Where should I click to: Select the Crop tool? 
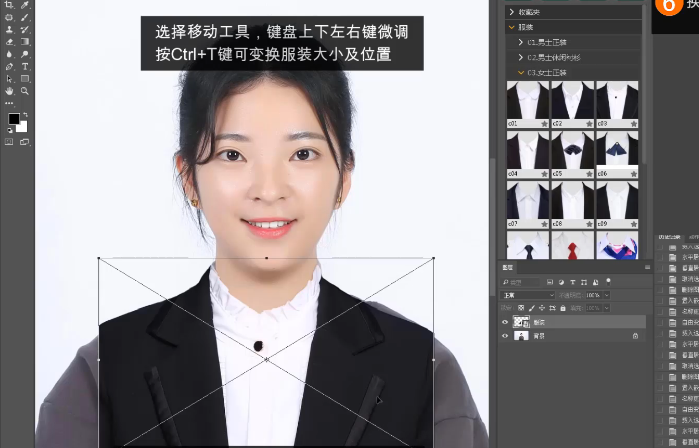[x=9, y=5]
